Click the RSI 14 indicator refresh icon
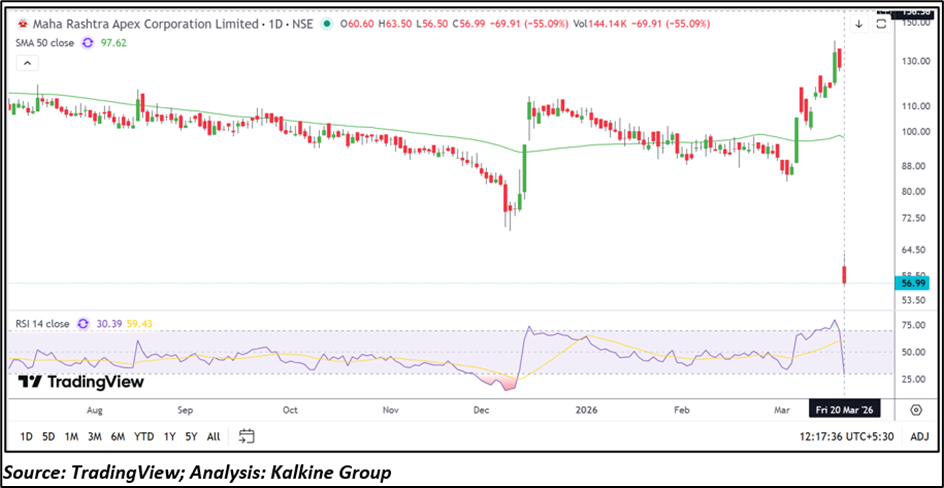The width and height of the screenshot is (944, 488). (x=87, y=324)
